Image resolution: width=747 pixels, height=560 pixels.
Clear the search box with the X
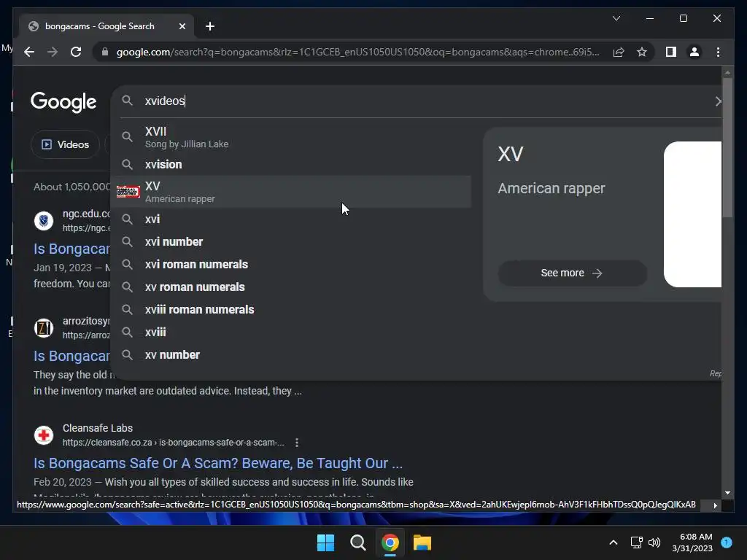718,101
